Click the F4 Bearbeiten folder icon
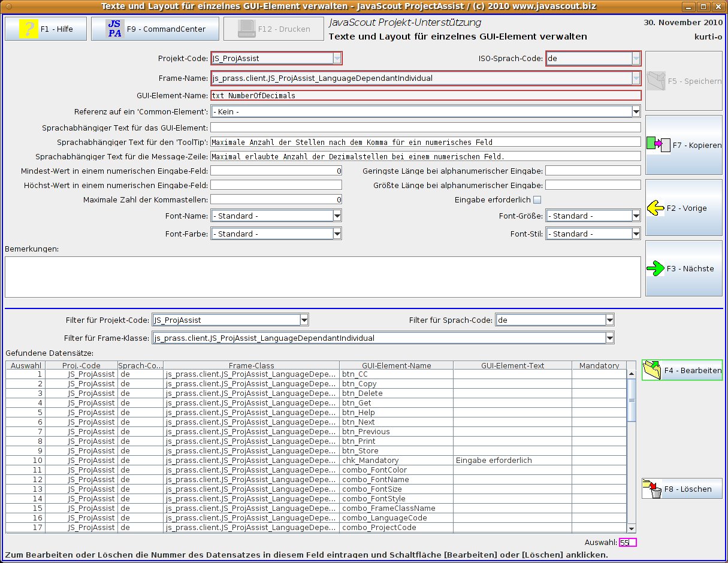 (653, 371)
